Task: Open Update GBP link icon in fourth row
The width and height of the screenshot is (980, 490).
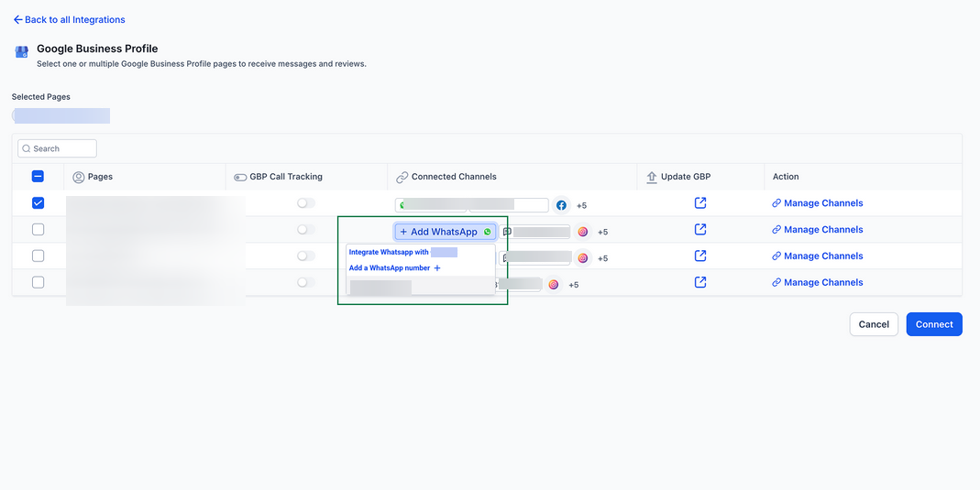Action: pyautogui.click(x=700, y=282)
